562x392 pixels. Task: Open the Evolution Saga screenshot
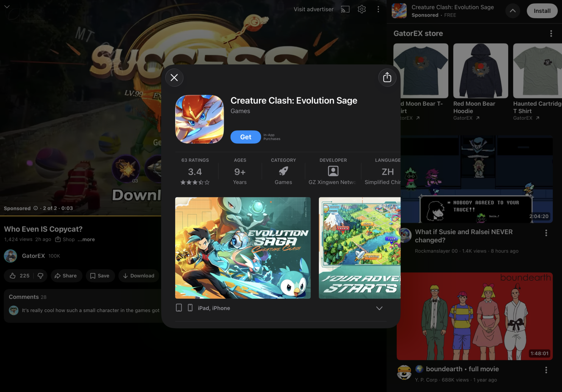(x=243, y=248)
